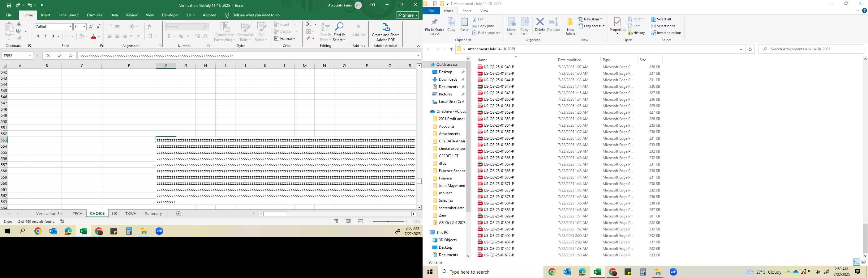Click Pin to Quick access in Explorer
The height and width of the screenshot is (278, 868).
pyautogui.click(x=435, y=27)
